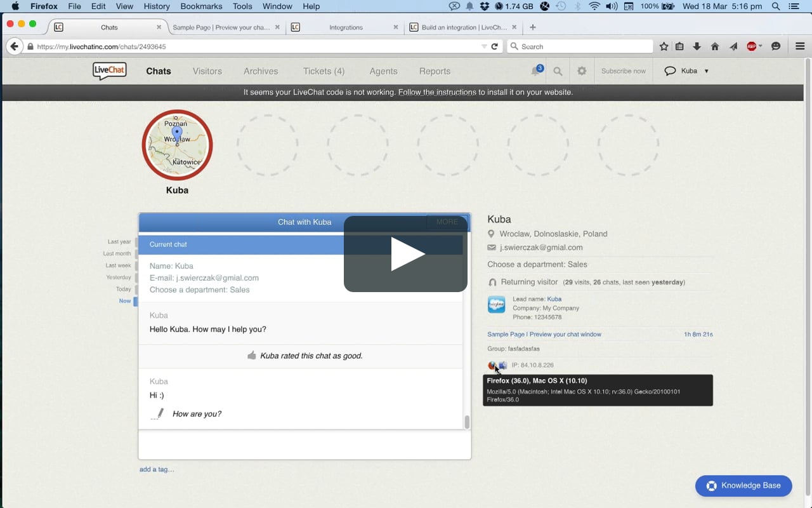Screen dimensions: 812x508
Task: Bookmark this page with the star icon
Action: (664, 46)
